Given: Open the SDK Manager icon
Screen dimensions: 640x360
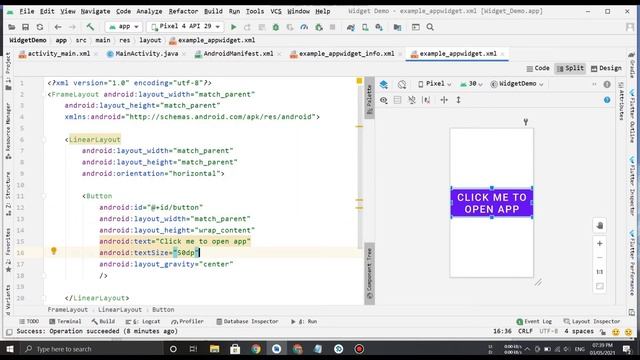Looking at the screenshot, I should click(x=379, y=27).
